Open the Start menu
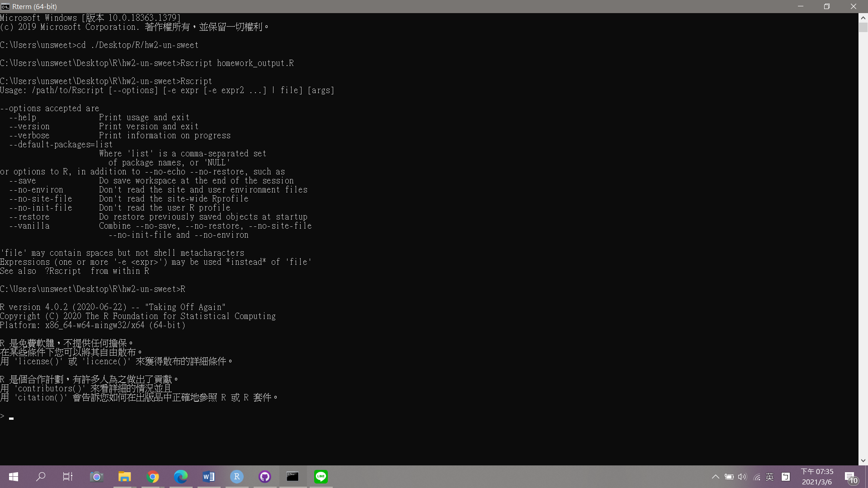The height and width of the screenshot is (488, 868). click(13, 477)
